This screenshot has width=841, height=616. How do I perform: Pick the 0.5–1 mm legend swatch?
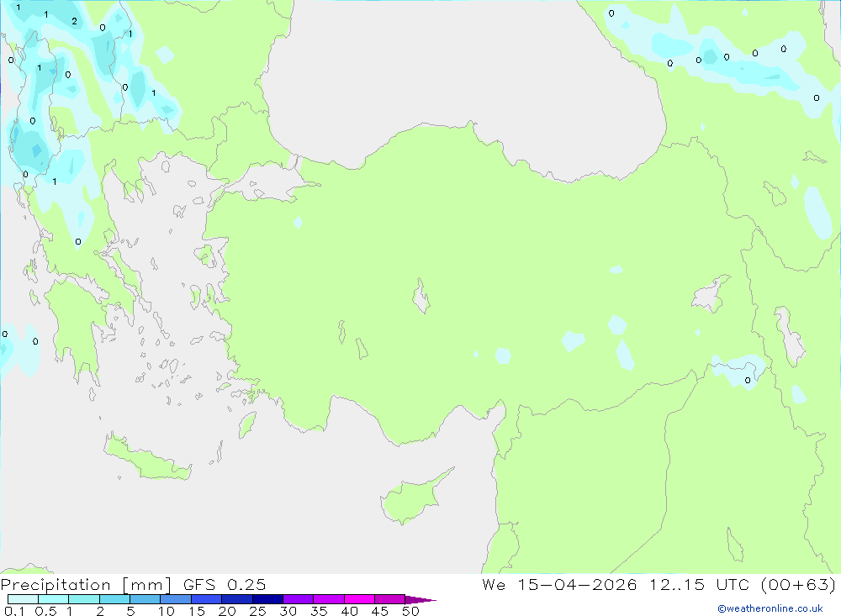click(54, 599)
